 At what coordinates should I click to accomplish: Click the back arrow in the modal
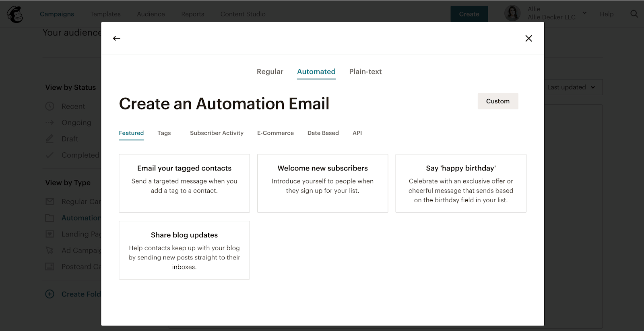coord(117,38)
